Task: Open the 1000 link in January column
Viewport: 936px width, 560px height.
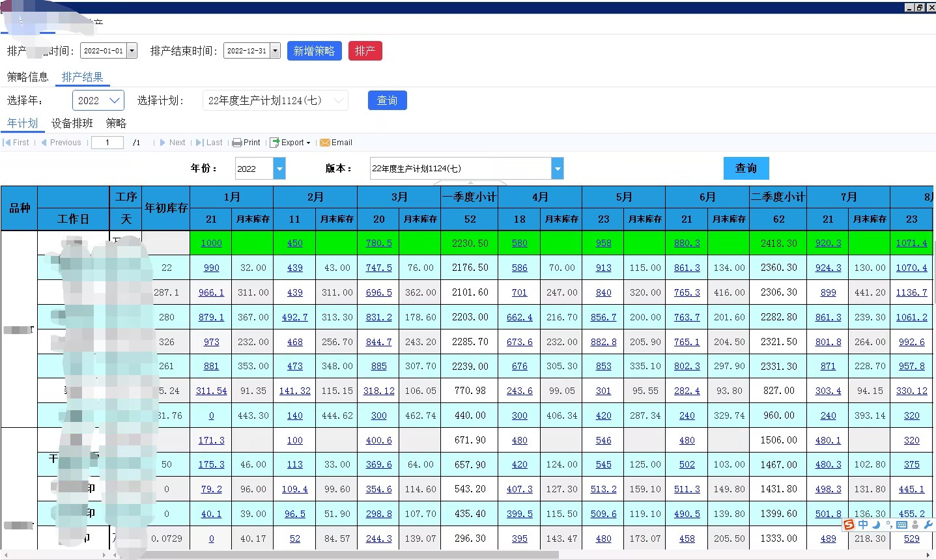Action: point(211,243)
